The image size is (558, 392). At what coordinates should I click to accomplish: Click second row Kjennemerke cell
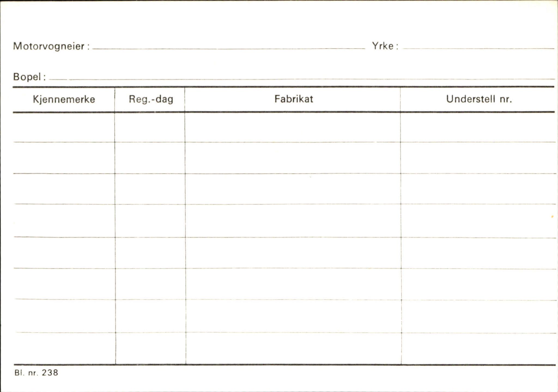[64, 158]
